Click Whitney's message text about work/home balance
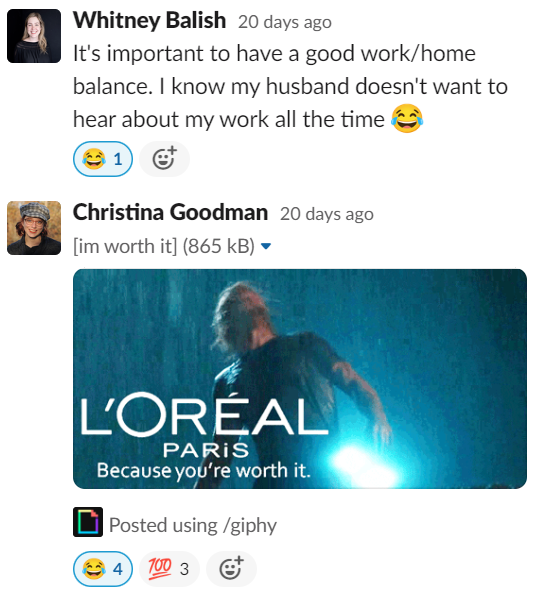 [x=290, y=86]
